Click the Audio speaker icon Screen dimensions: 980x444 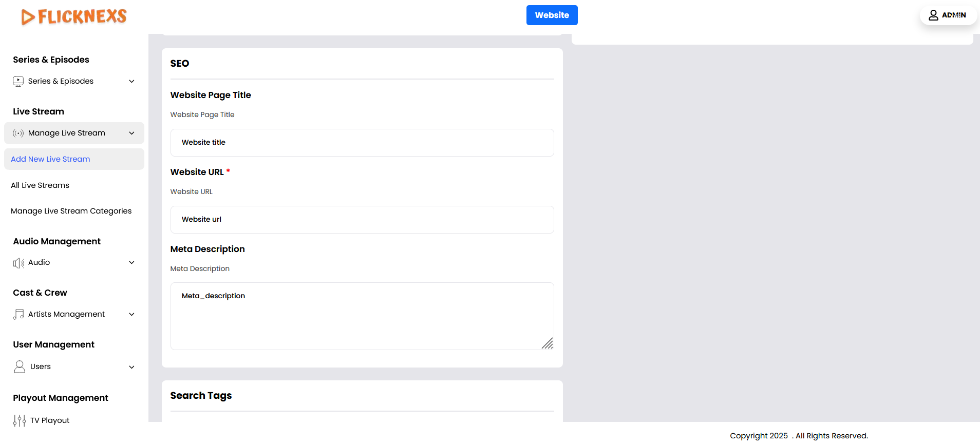click(18, 263)
